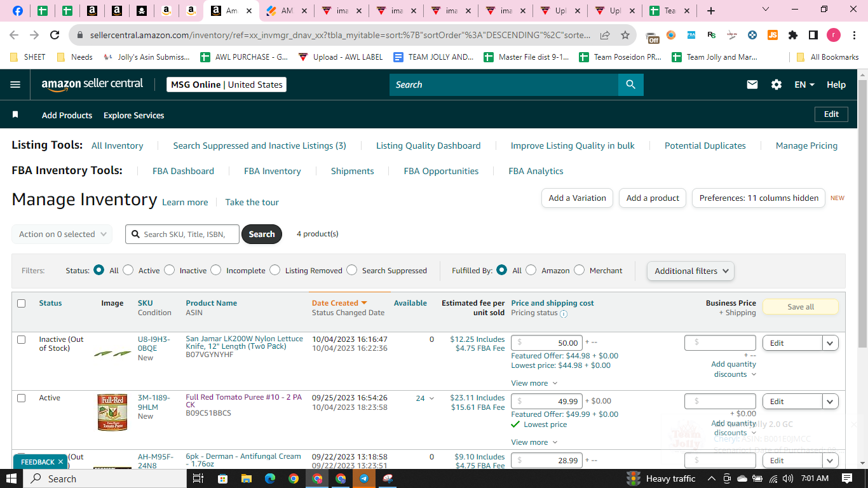Viewport: 868px width, 488px height.
Task: Click the bookmark flag icon
Action: click(x=15, y=114)
